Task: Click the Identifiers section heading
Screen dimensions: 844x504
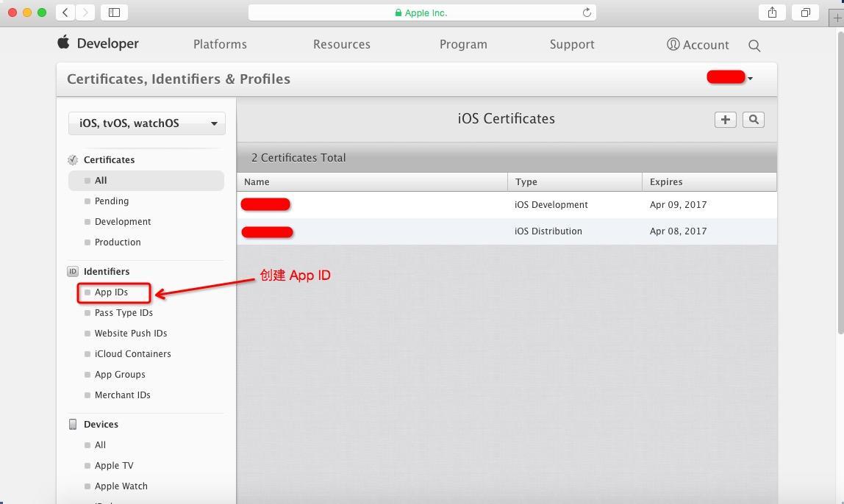Action: (x=107, y=272)
